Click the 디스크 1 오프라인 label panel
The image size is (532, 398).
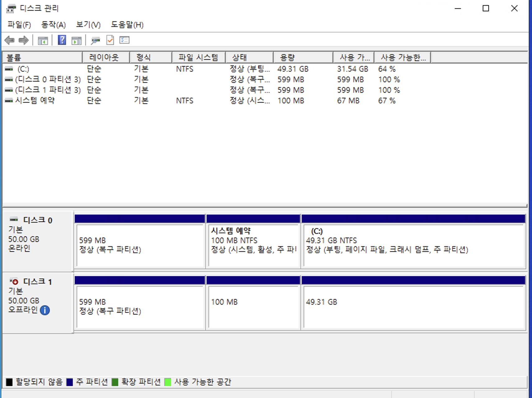pyautogui.click(x=38, y=303)
